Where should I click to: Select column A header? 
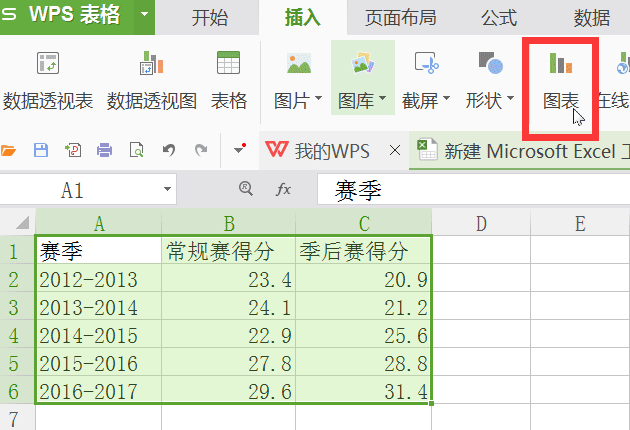pyautogui.click(x=99, y=223)
